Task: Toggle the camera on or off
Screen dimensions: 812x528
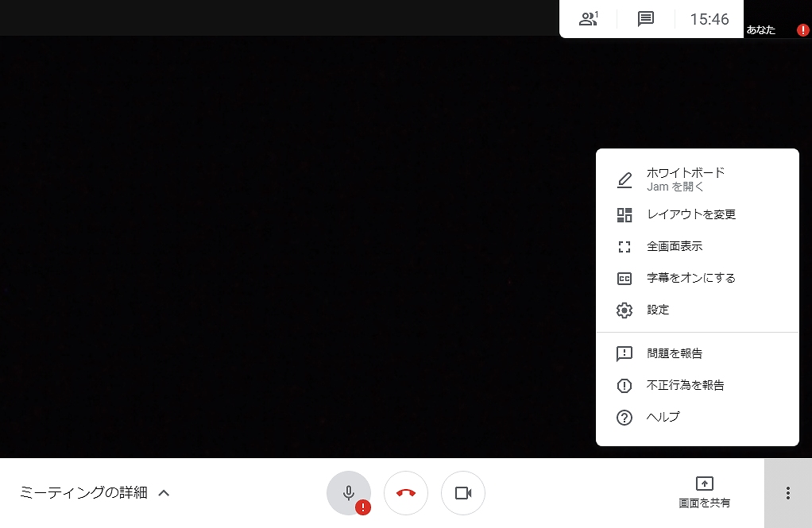Action: 463,493
